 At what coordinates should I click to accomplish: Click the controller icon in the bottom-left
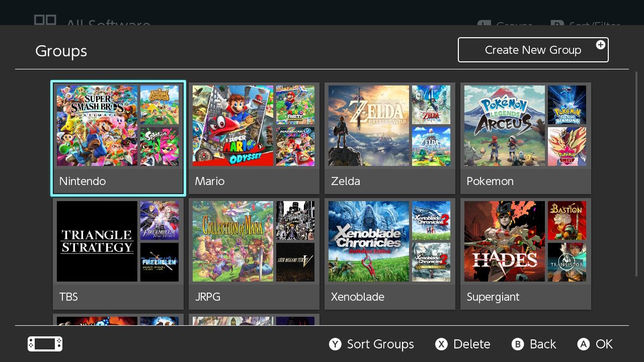click(x=44, y=343)
